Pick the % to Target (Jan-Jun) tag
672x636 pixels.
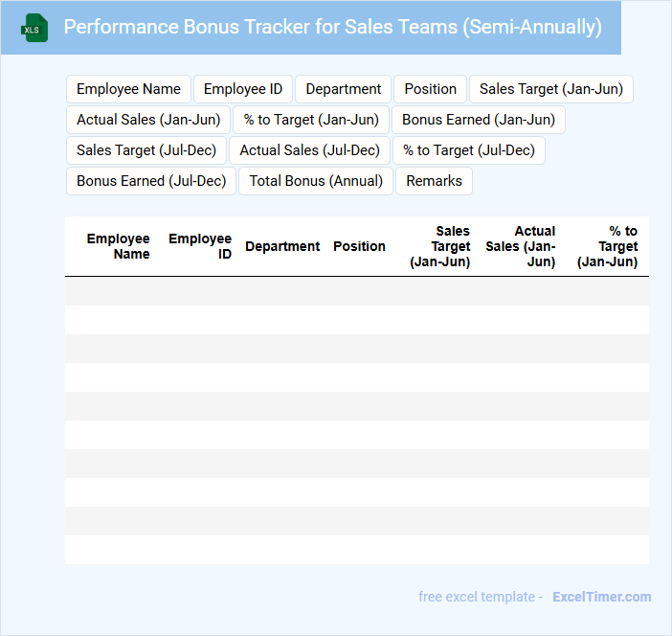(x=311, y=120)
